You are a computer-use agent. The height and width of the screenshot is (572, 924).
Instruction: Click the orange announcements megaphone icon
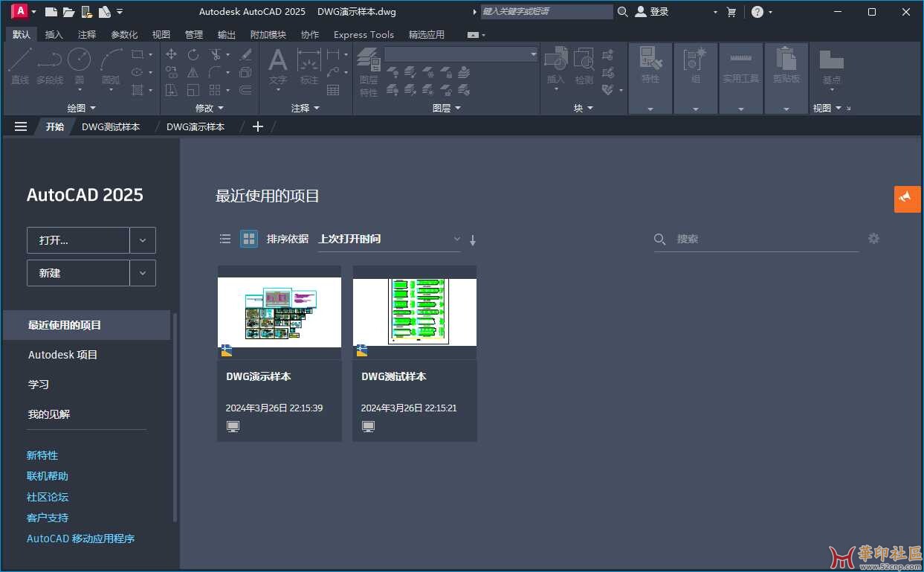point(907,199)
